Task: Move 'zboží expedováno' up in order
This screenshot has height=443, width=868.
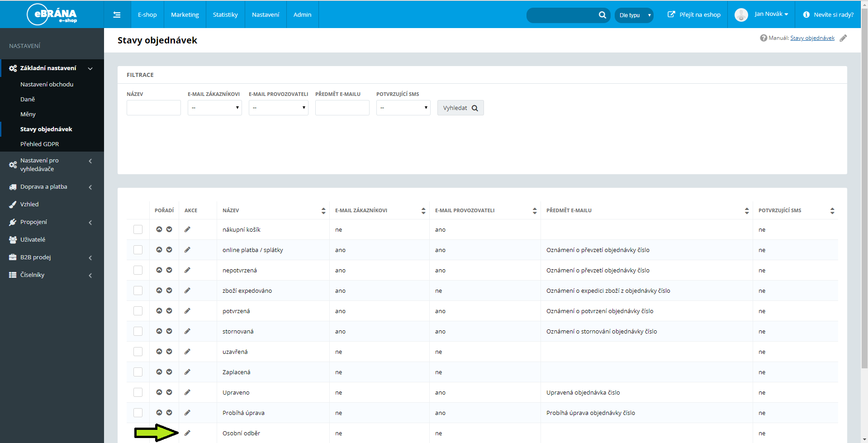Action: (x=159, y=291)
